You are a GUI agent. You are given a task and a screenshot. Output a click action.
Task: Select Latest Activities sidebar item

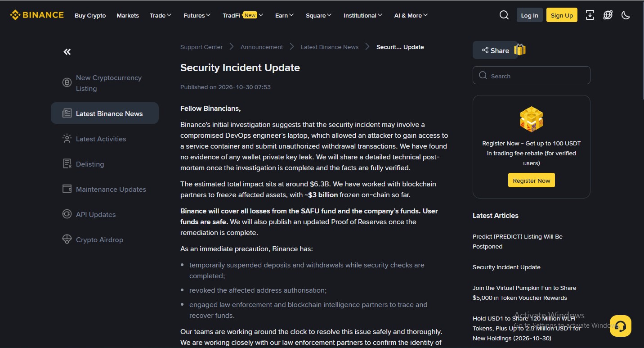point(105,139)
